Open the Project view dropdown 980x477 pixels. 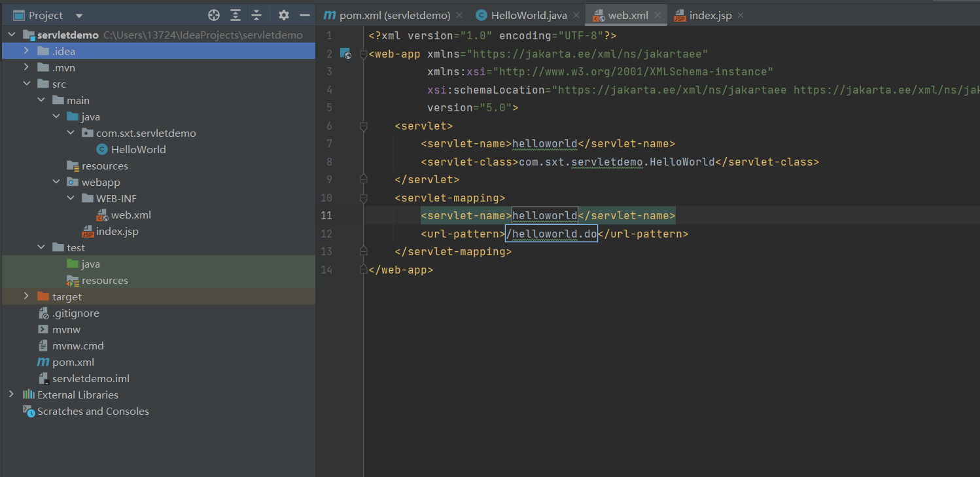coord(79,16)
